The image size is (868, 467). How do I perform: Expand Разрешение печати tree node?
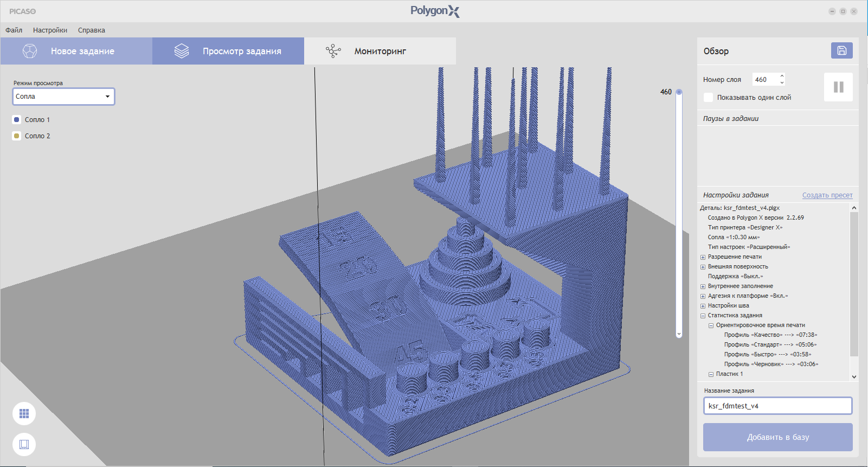tap(703, 257)
